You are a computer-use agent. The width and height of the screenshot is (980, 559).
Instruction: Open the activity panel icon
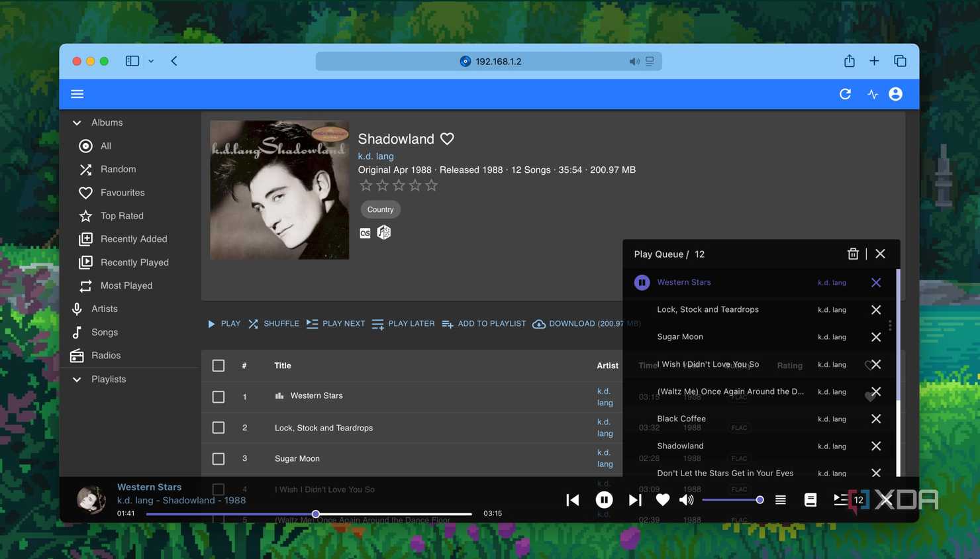[873, 94]
